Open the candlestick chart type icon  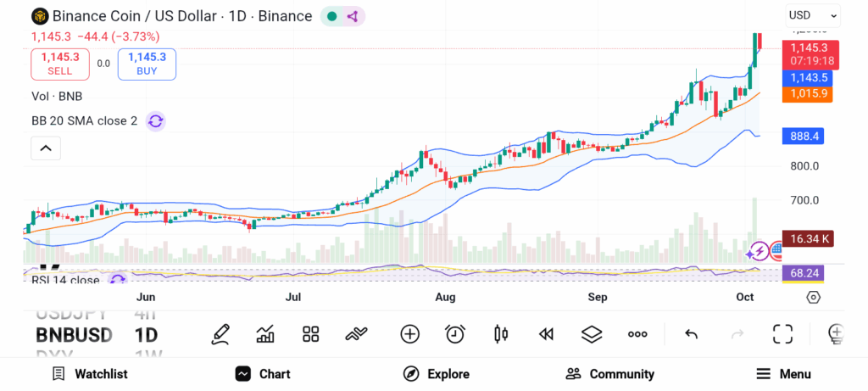(501, 334)
